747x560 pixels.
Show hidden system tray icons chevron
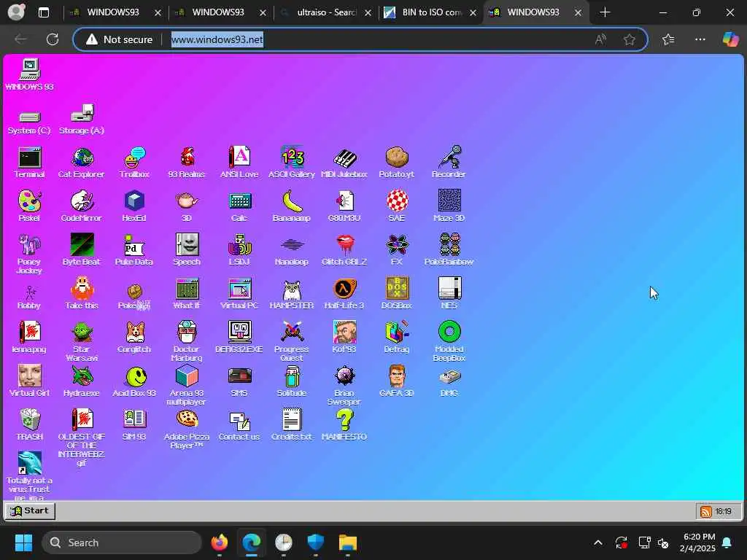(598, 542)
